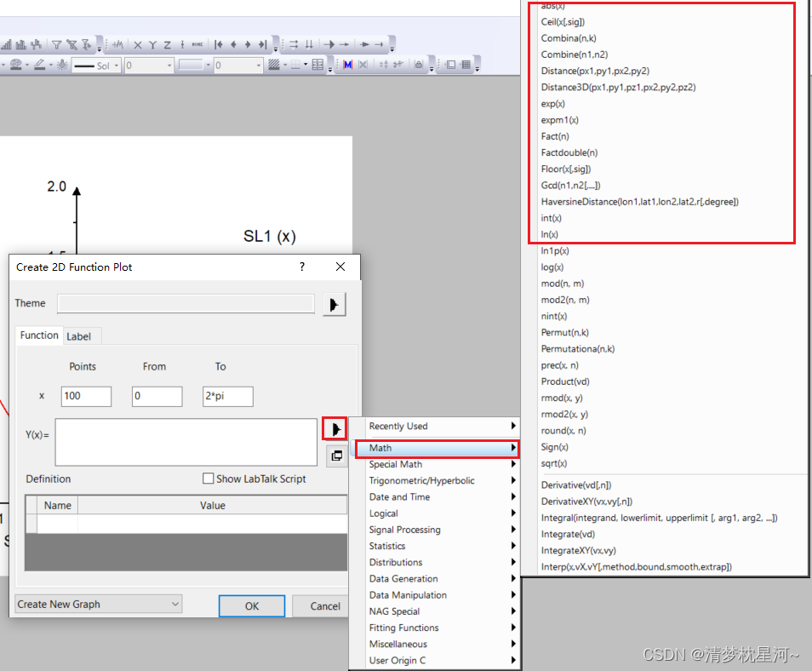
Task: Click the swap columns horizontal arrows icon
Action: click(x=294, y=44)
